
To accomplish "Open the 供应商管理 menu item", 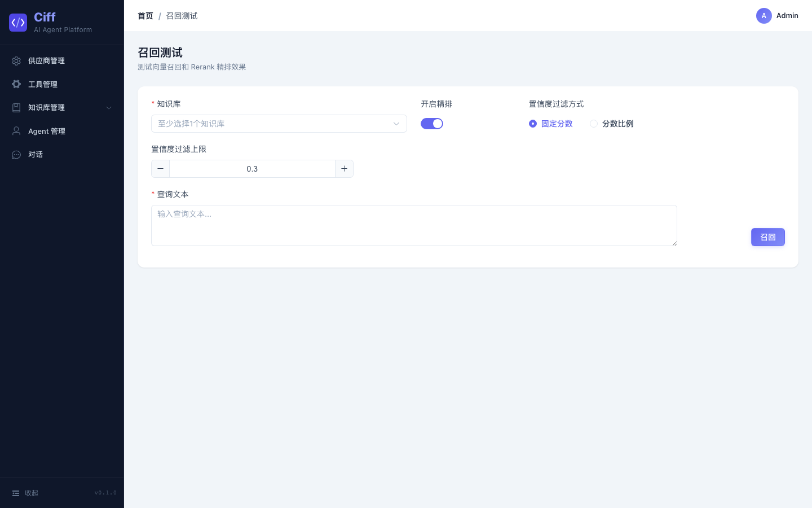I will click(x=62, y=61).
